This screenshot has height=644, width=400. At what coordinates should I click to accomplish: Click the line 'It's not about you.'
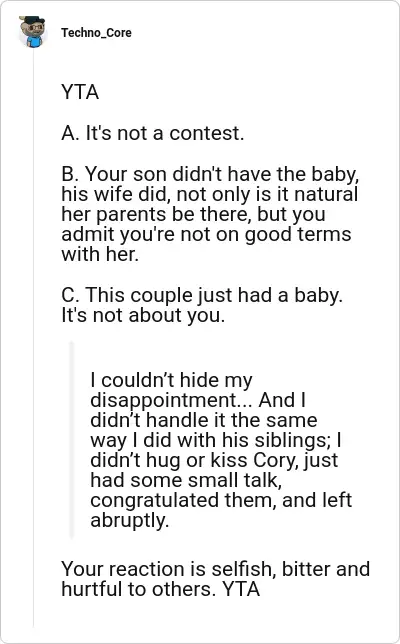143,315
